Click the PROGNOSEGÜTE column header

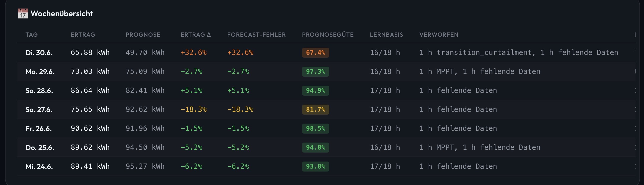click(327, 35)
